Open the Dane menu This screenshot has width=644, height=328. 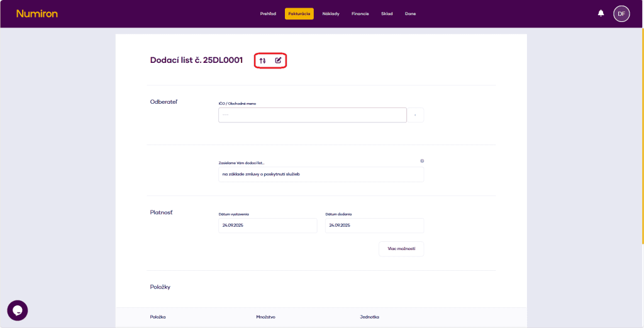(x=410, y=14)
